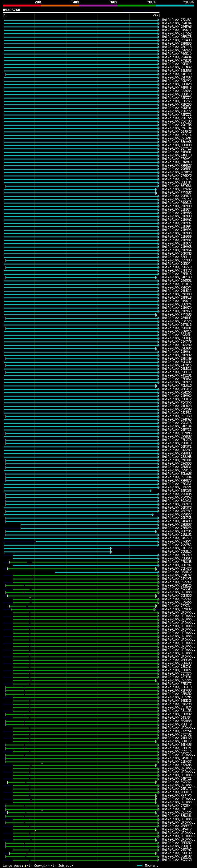
Task: Select the UniRef100_Q1H997 label
Action: tap(177, 223)
